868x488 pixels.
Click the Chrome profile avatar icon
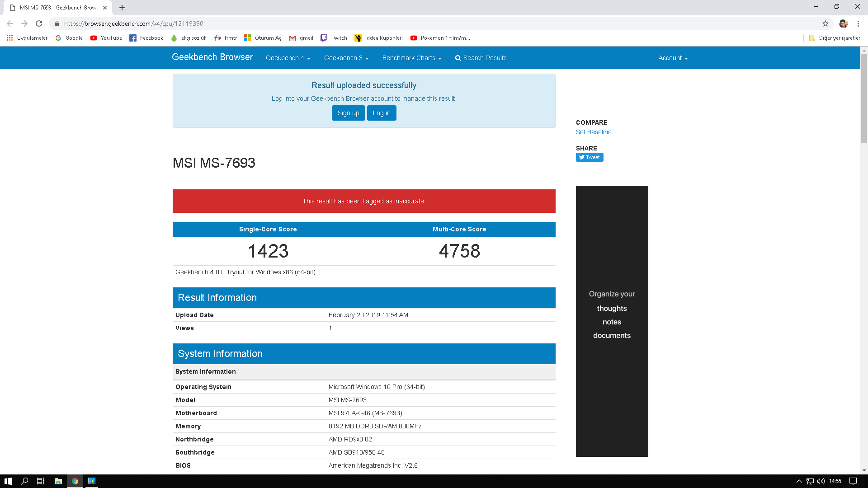pyautogui.click(x=843, y=23)
